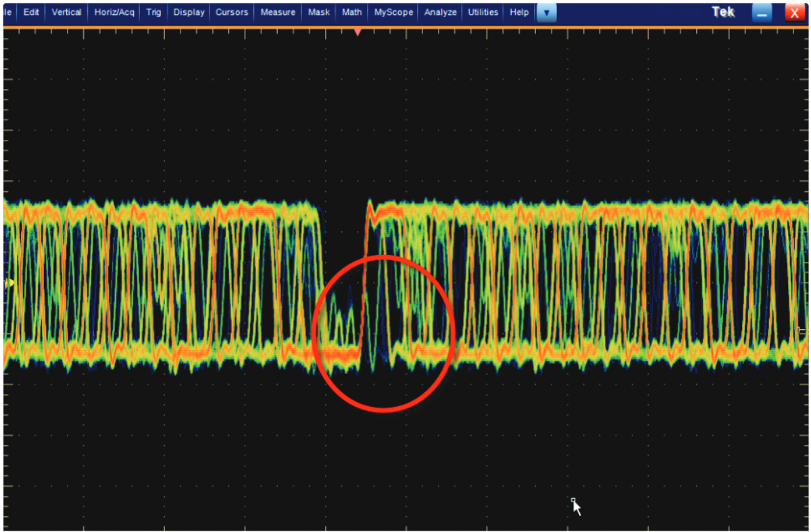Open the MyScope menu
This screenshot has height=532, width=811.
[x=393, y=12]
